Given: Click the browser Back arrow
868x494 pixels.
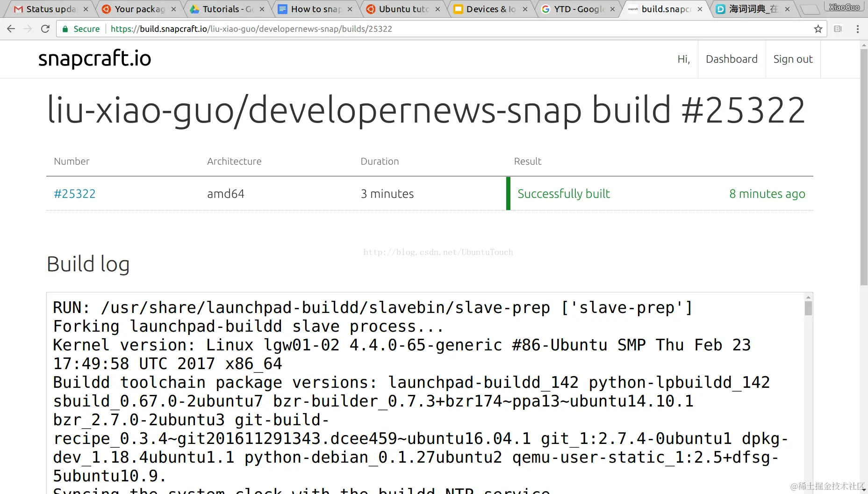Looking at the screenshot, I should click(x=11, y=29).
